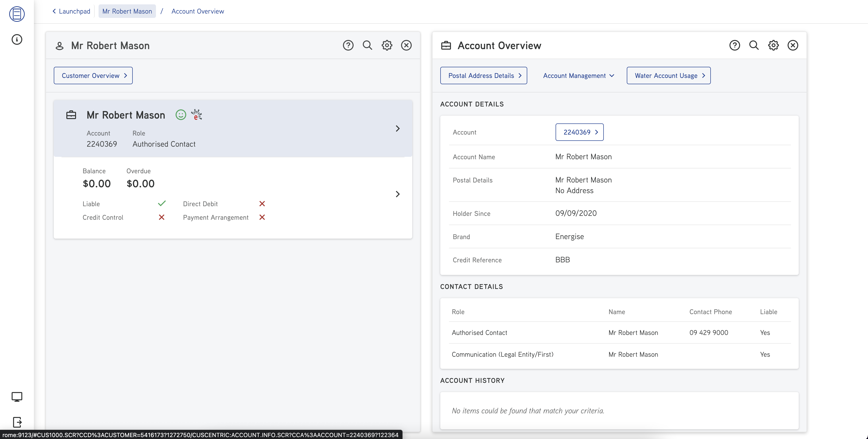The width and height of the screenshot is (868, 439).
Task: Click the Water Account Usage button
Action: point(668,76)
